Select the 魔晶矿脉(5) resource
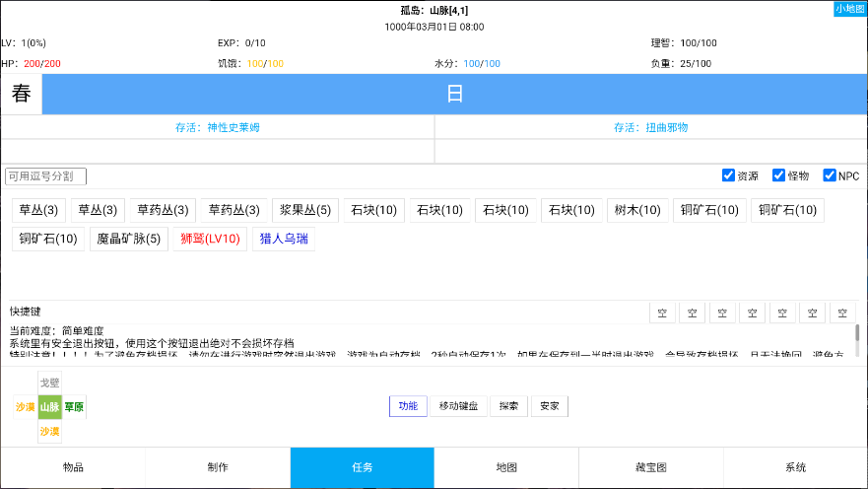Screen dimensions: 868x489 pos(129,240)
